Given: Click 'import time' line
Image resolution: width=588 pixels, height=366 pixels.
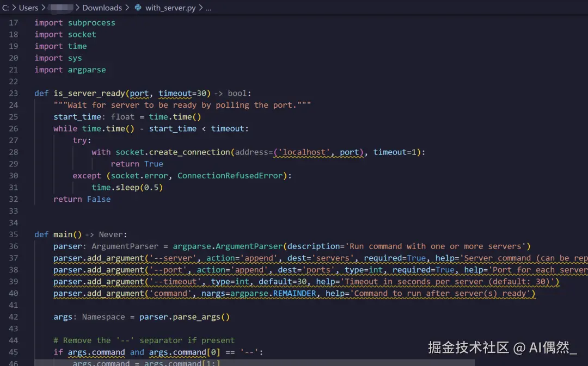Looking at the screenshot, I should tap(61, 46).
